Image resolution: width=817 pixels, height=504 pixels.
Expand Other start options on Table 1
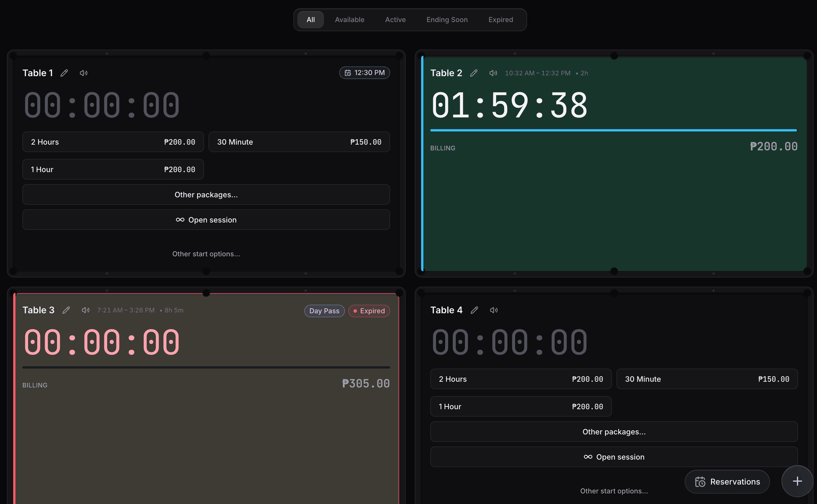point(206,254)
